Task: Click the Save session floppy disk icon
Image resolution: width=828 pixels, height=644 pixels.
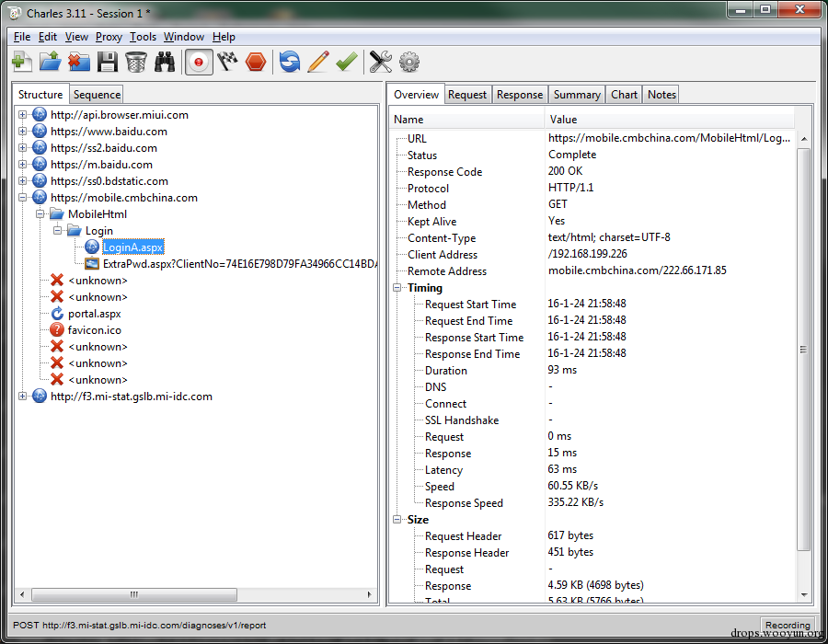Action: coord(108,62)
